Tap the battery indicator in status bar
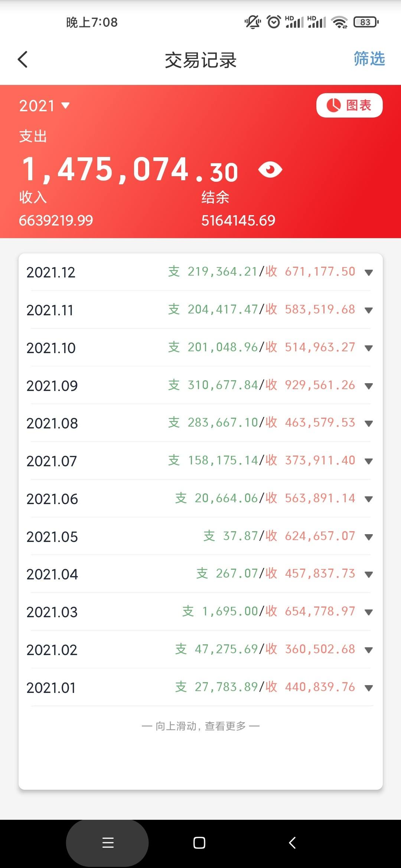The image size is (401, 868). (366, 22)
